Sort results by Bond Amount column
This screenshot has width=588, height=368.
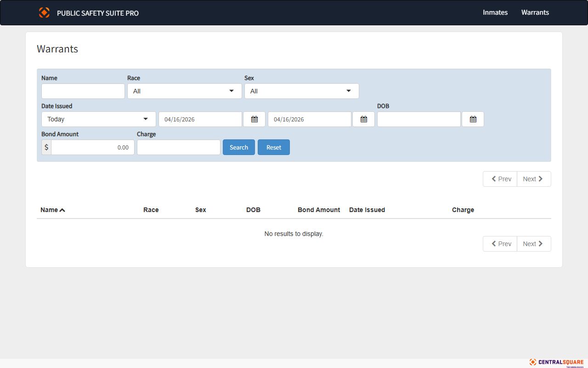[318, 210]
